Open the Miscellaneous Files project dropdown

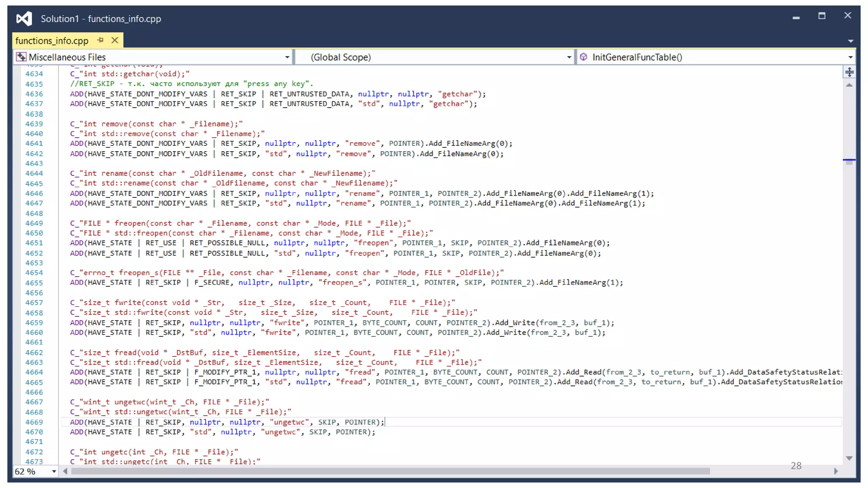(x=287, y=57)
